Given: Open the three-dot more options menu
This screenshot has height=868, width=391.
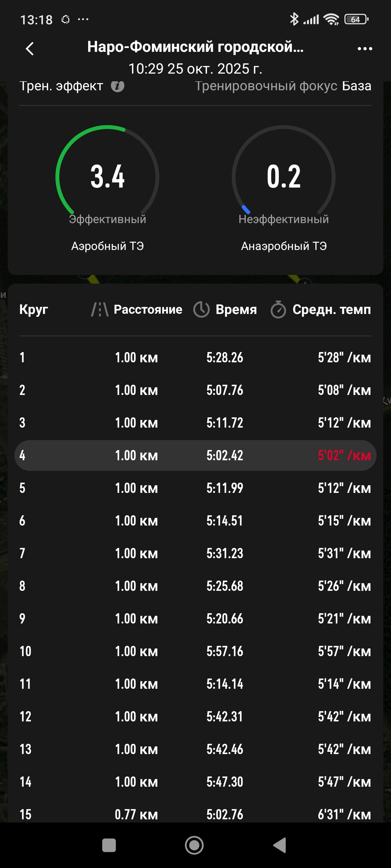Looking at the screenshot, I should [x=365, y=49].
